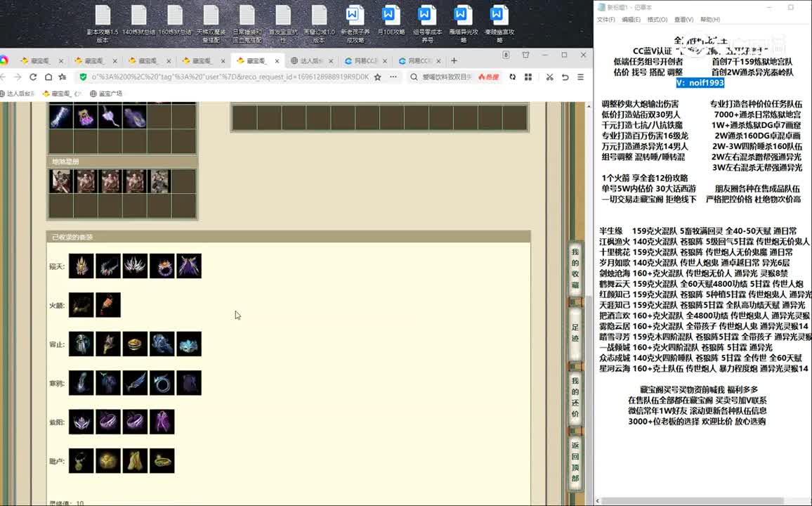The height and width of the screenshot is (506, 812).
Task: Open the 文件(F) menu in Notepad
Action: [606, 20]
